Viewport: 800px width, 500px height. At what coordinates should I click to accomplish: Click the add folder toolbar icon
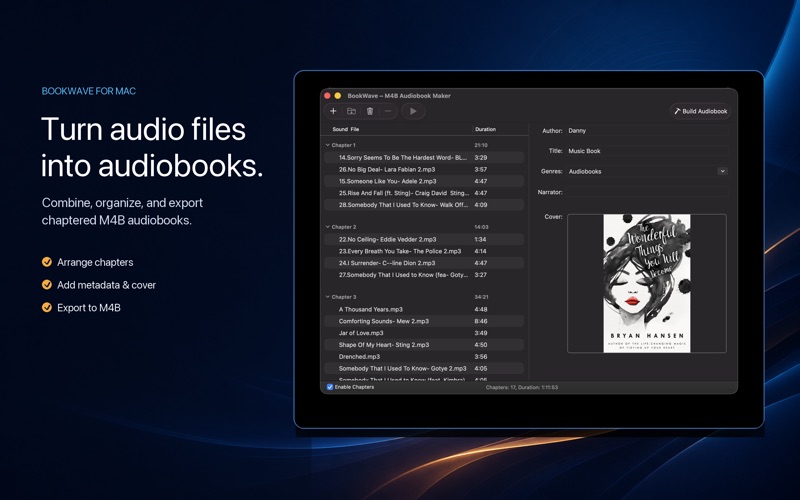tap(352, 111)
